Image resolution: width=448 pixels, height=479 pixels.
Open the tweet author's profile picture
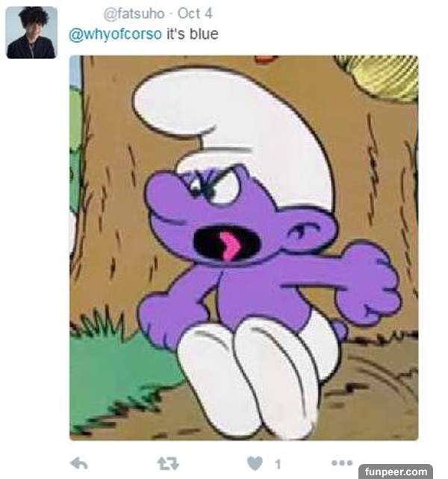(x=31, y=32)
